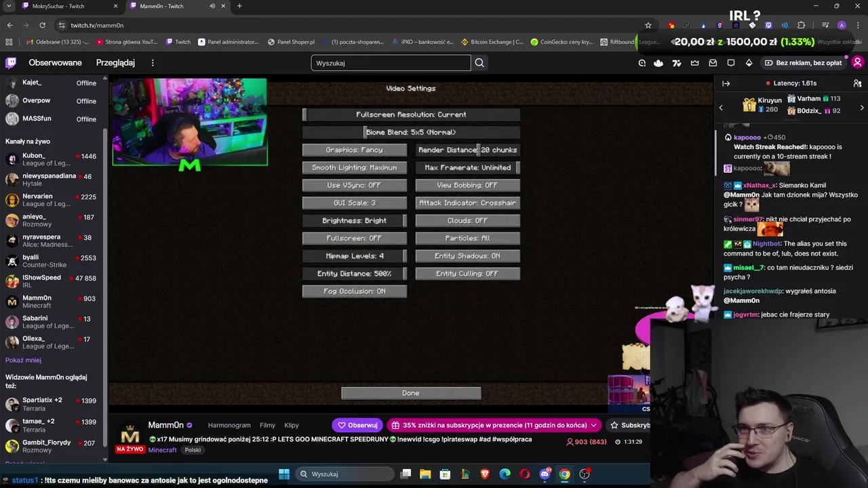Collapse the left sidebar with Pokaż mniej
This screenshot has width=868, height=488.
(23, 360)
